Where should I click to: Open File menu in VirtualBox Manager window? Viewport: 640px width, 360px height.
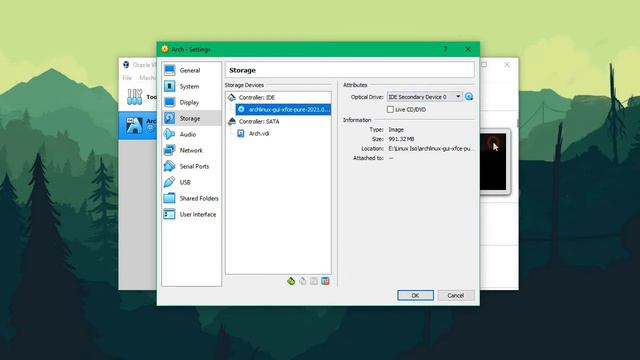[x=127, y=78]
